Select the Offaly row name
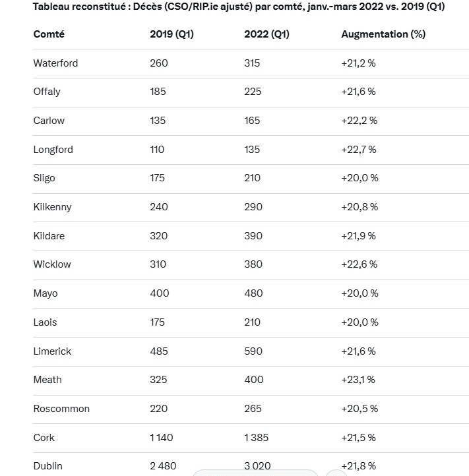The height and width of the screenshot is (476, 469). tap(47, 92)
